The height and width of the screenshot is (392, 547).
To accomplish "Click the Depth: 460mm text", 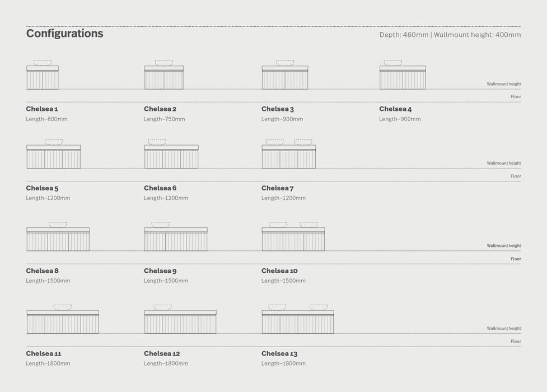I will coord(404,35).
